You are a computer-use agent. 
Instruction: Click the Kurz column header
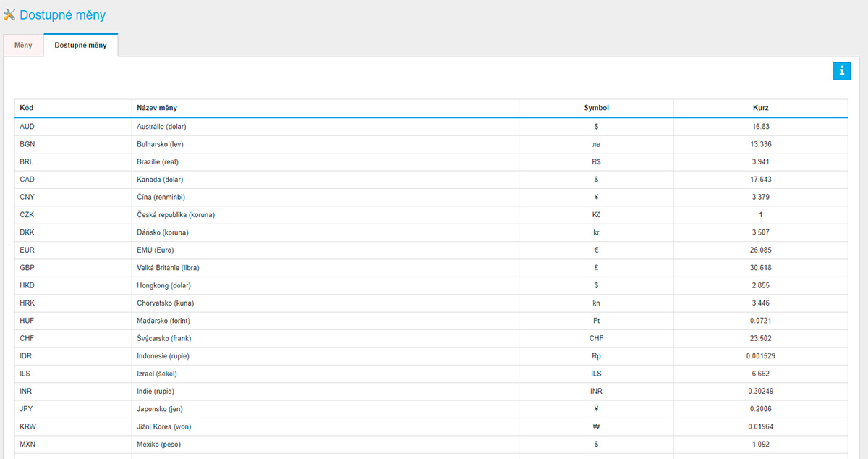[x=760, y=108]
